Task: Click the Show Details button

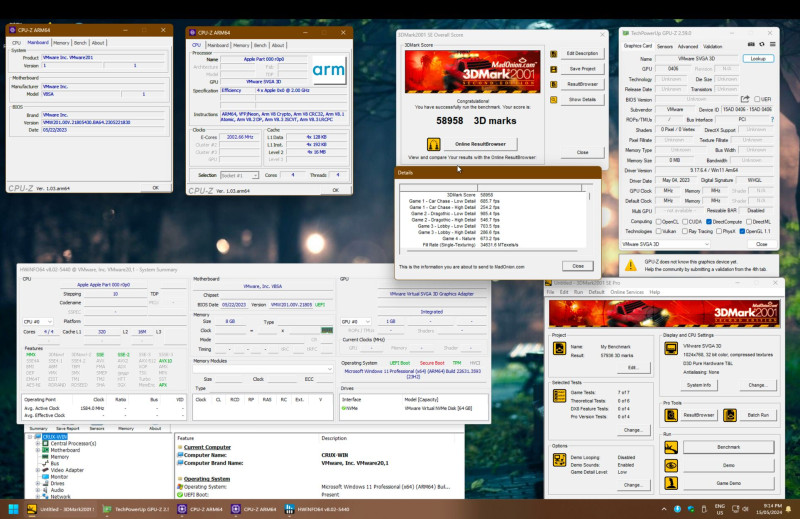Action: (x=582, y=100)
